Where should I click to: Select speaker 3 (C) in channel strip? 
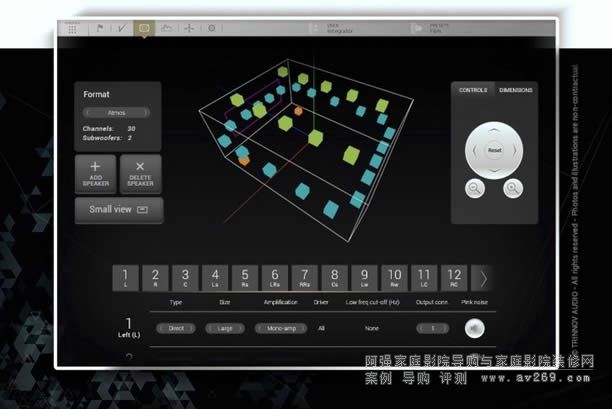(x=184, y=277)
